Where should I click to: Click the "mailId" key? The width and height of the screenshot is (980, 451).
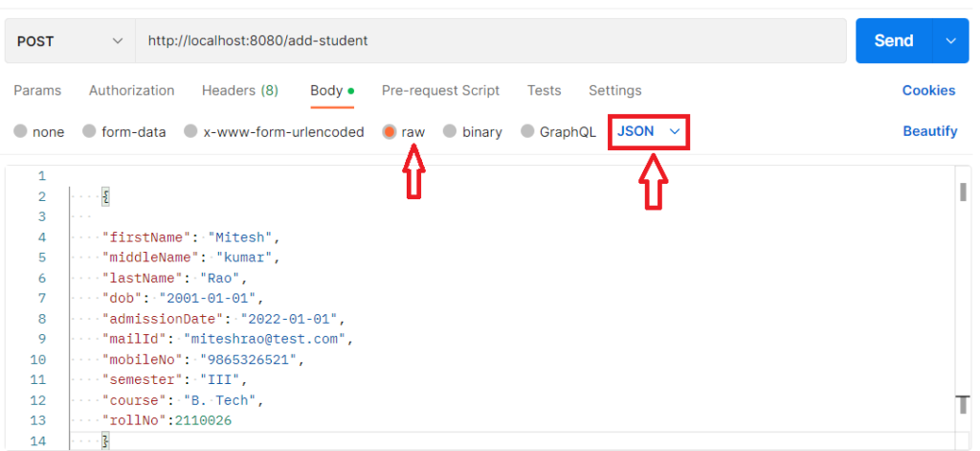[x=134, y=339]
